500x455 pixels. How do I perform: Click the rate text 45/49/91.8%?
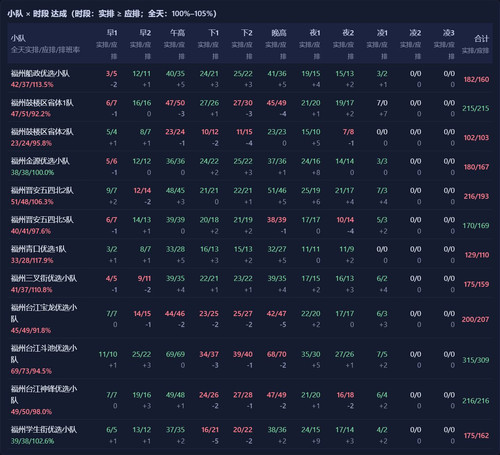[x=31, y=331]
